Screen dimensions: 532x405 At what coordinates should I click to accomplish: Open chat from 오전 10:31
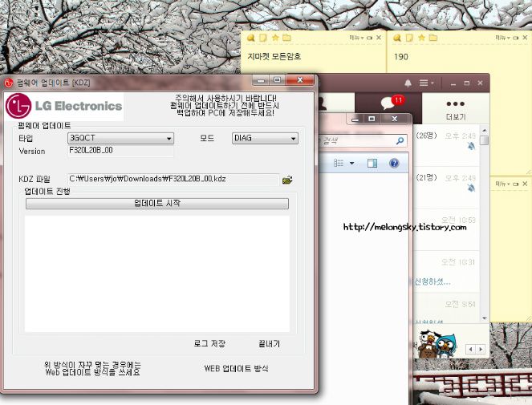446,272
